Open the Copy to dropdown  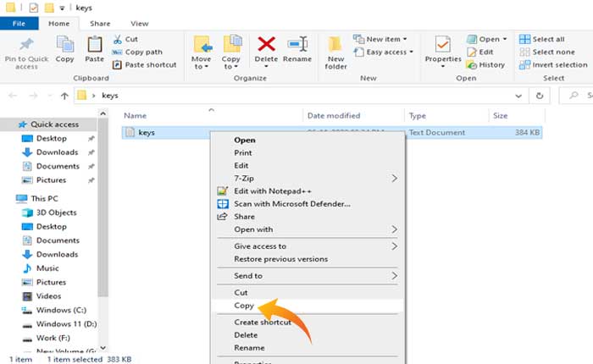point(231,51)
